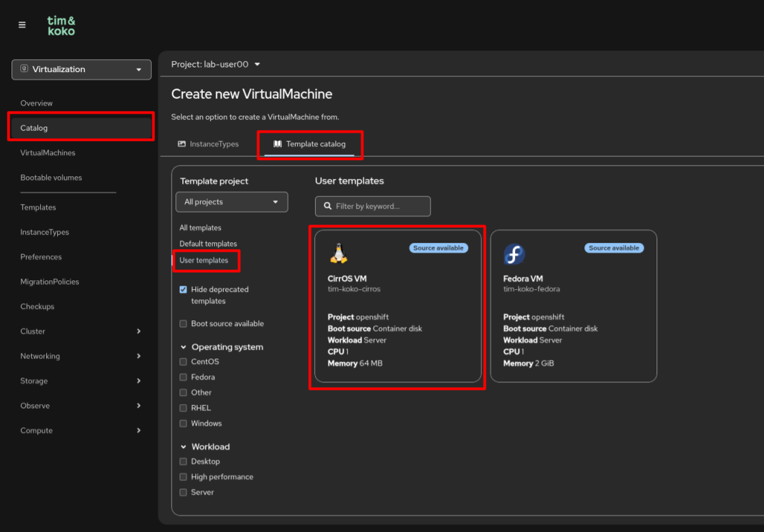Open the All projects dropdown
764x532 pixels.
click(x=231, y=201)
